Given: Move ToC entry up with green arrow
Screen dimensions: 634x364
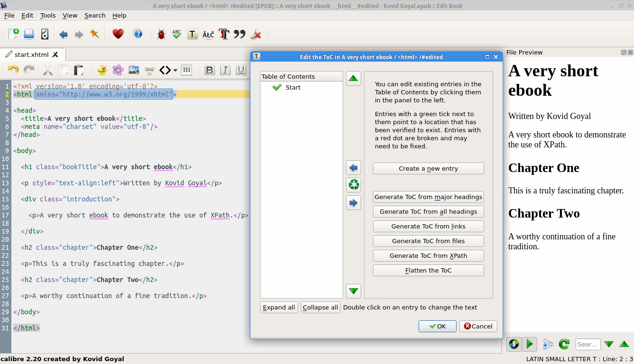Looking at the screenshot, I should (x=353, y=78).
